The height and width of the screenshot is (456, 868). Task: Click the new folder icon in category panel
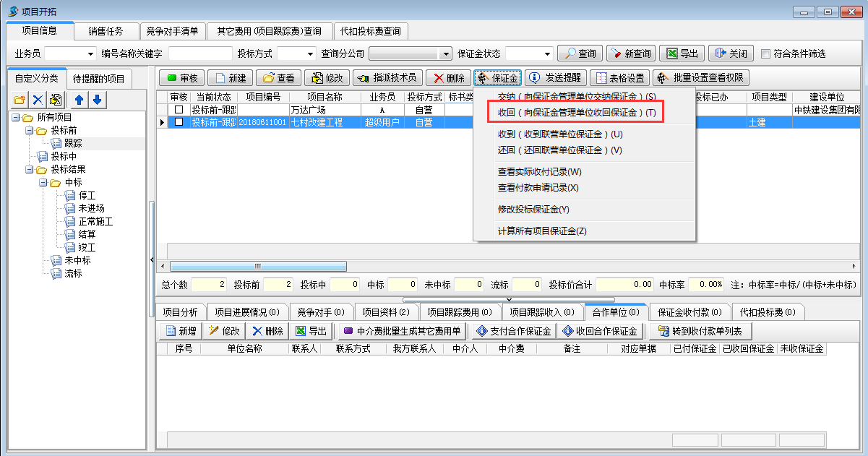point(19,100)
